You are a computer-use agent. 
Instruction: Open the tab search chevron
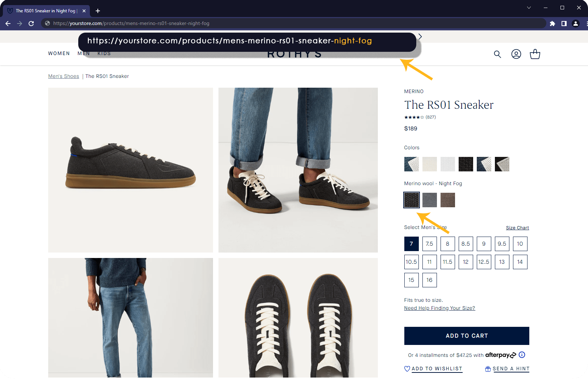pos(529,8)
